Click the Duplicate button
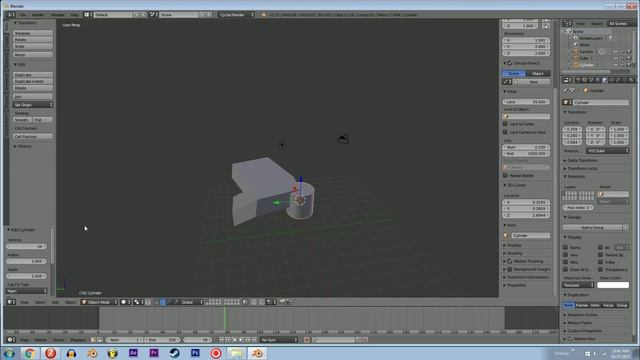 33,75
